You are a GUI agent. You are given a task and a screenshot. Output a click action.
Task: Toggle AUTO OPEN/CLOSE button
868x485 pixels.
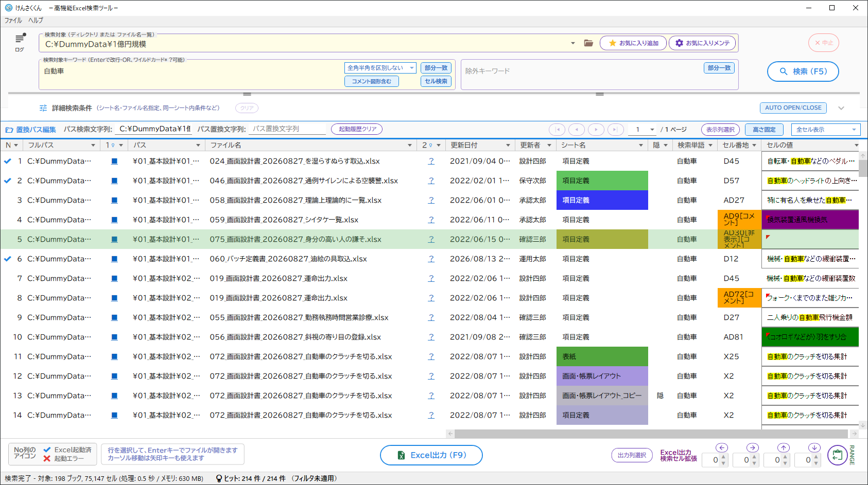point(793,108)
